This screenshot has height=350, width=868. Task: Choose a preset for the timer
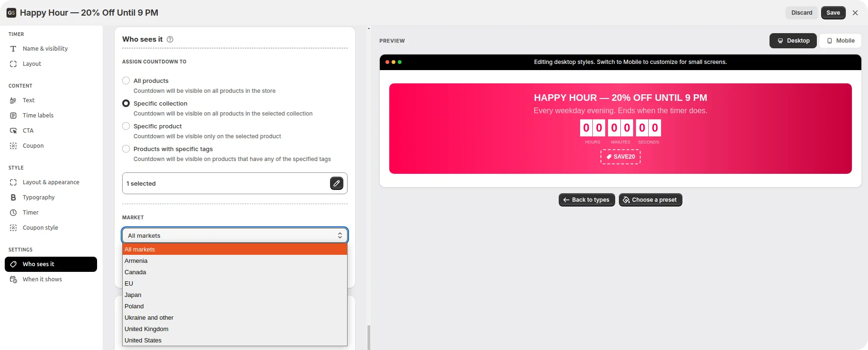point(651,200)
